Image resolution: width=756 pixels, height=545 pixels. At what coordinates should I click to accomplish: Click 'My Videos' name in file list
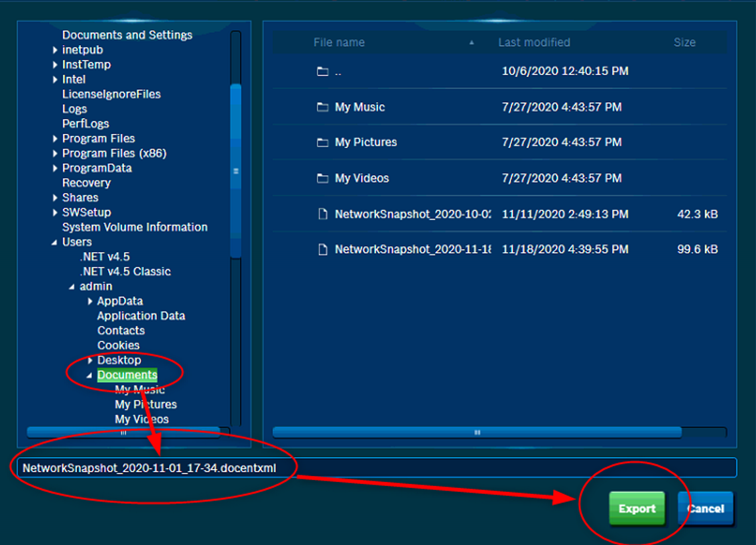362,179
